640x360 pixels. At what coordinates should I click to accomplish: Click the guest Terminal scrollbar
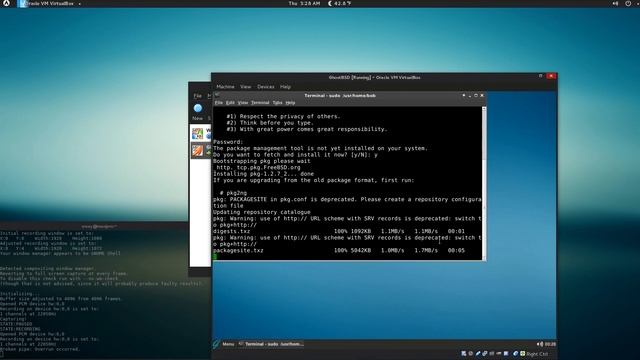click(484, 183)
